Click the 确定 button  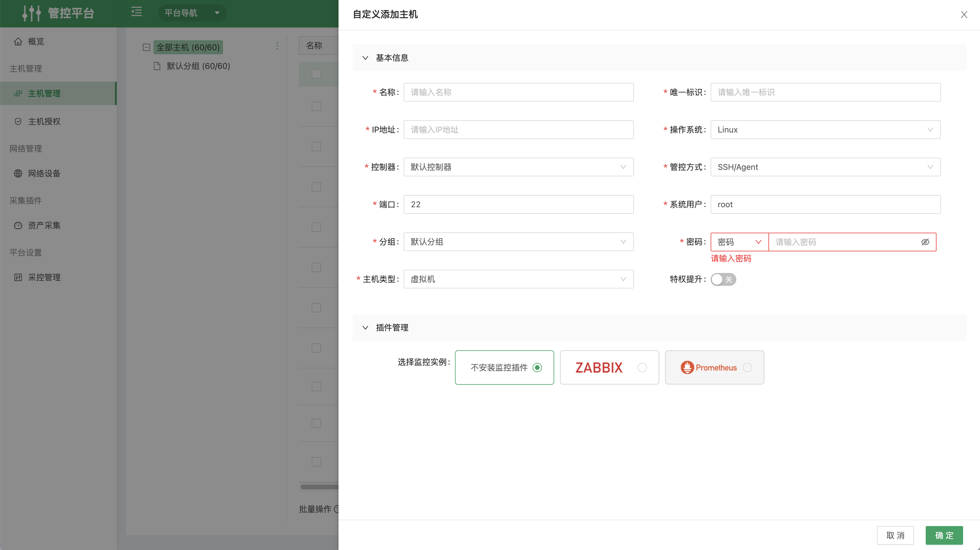[944, 535]
